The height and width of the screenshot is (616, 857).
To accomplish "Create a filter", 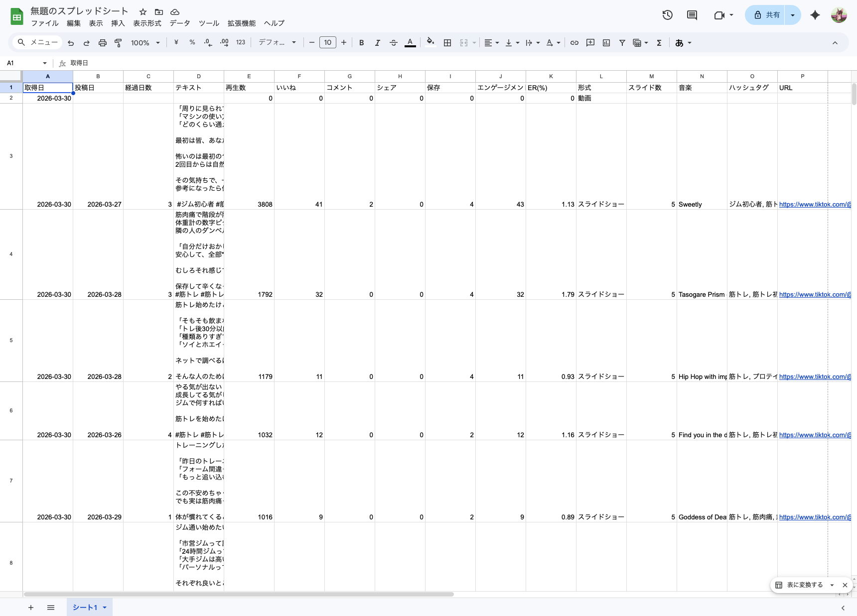I will click(x=622, y=43).
